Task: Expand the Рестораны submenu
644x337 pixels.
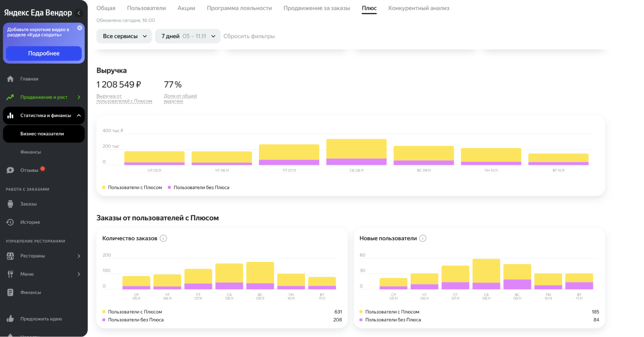Action: tap(79, 256)
